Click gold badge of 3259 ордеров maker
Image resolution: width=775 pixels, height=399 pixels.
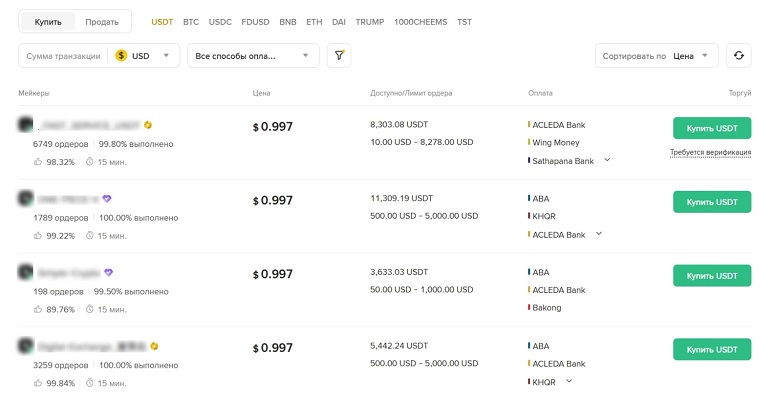click(154, 346)
